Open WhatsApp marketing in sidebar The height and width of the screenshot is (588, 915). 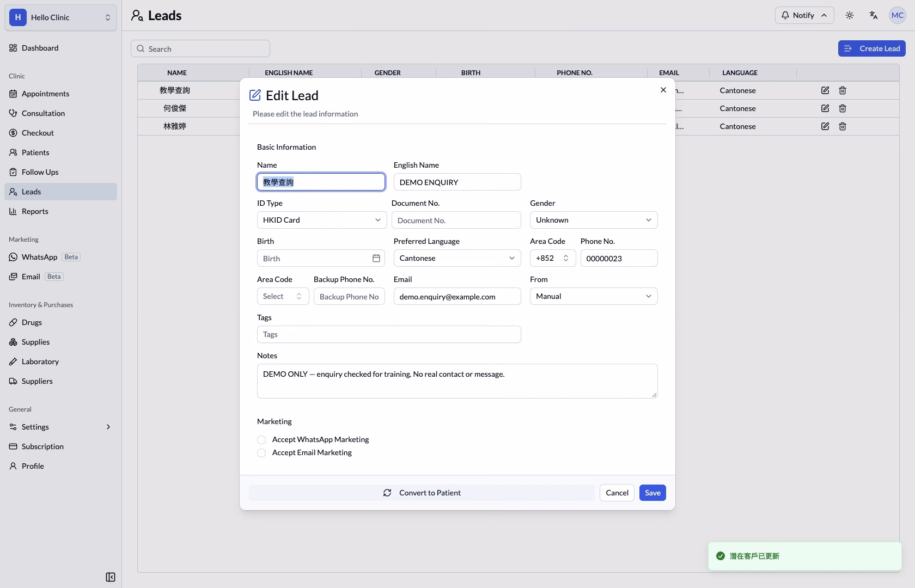point(60,257)
